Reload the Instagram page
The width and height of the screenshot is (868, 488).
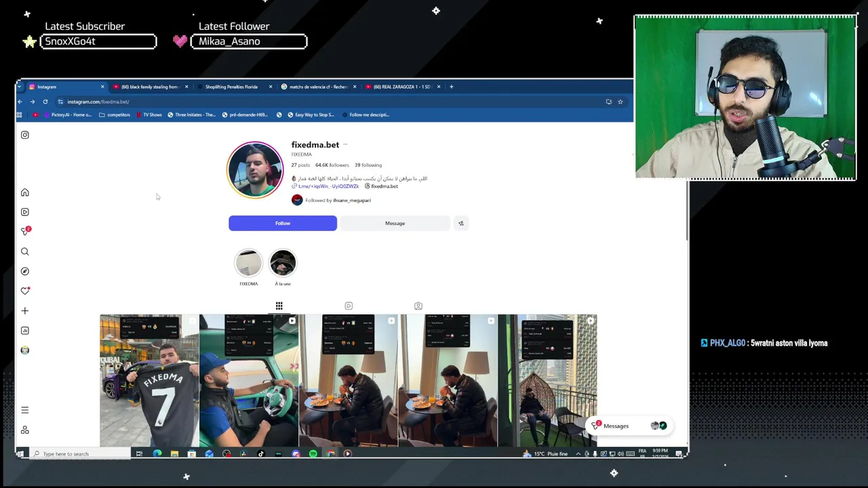click(x=45, y=102)
